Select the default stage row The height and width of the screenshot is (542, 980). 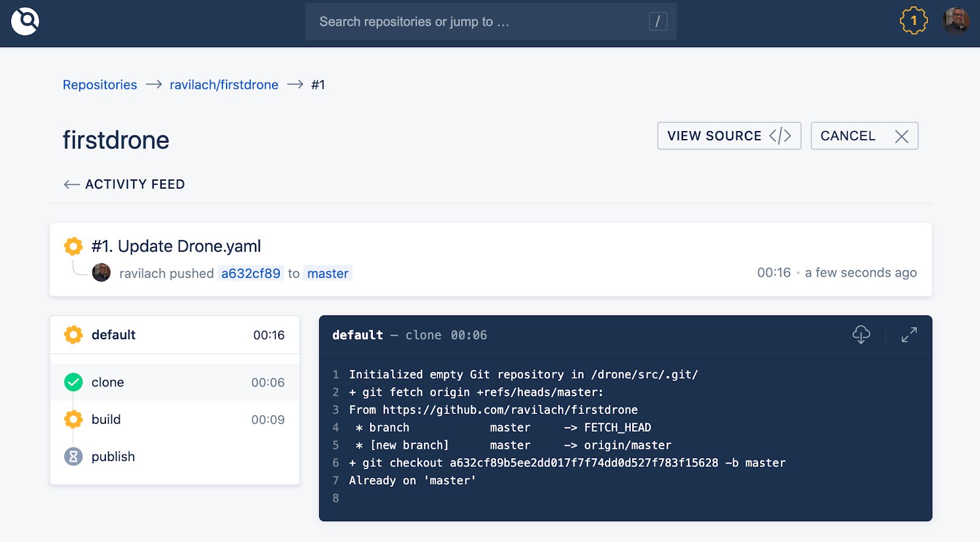point(175,335)
